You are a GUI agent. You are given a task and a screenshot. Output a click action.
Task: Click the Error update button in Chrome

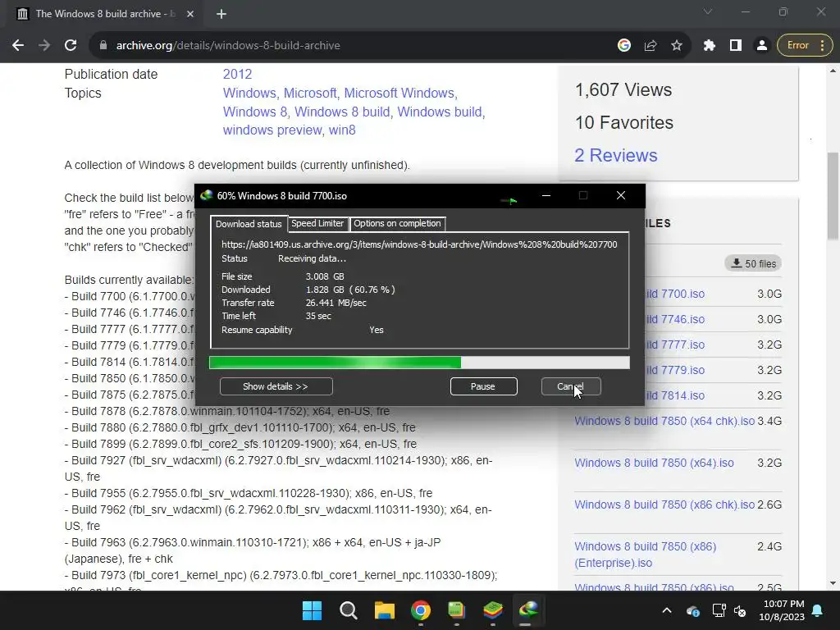[805, 46]
